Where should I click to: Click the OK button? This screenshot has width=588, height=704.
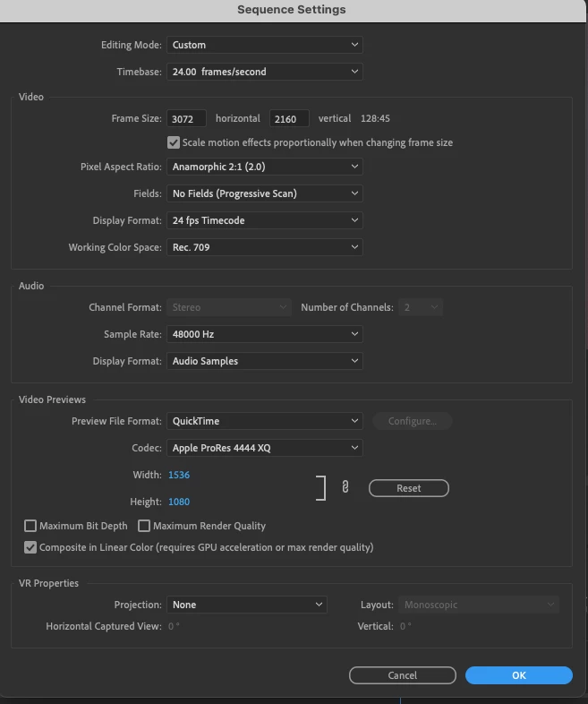coord(519,675)
